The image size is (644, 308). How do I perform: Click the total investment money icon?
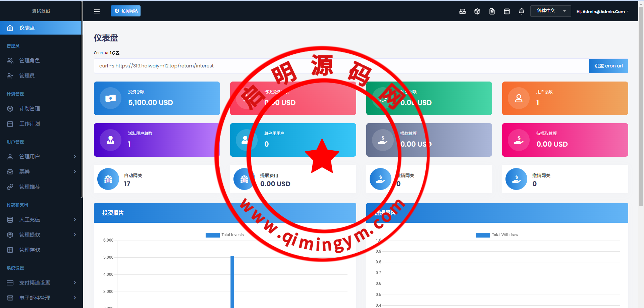click(111, 98)
